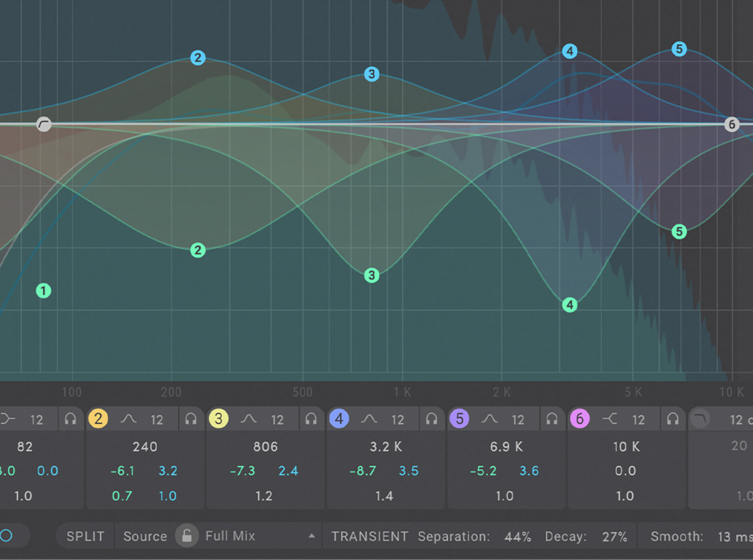Select the blue band 3 node on the graph
This screenshot has width=753, height=560.
371,74
